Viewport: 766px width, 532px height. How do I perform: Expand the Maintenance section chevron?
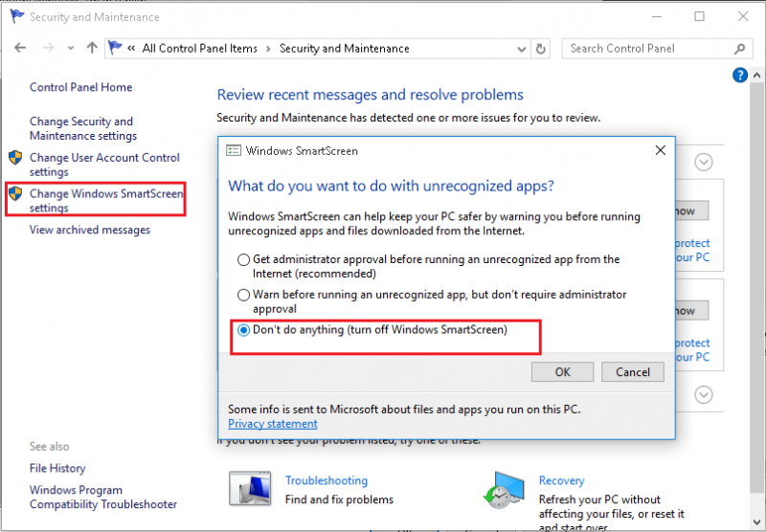coord(704,394)
